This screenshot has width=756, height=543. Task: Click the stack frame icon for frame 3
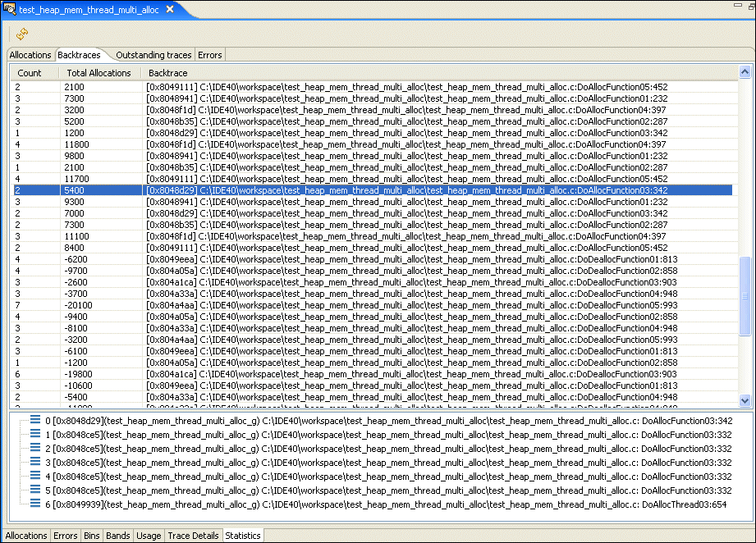tap(34, 462)
